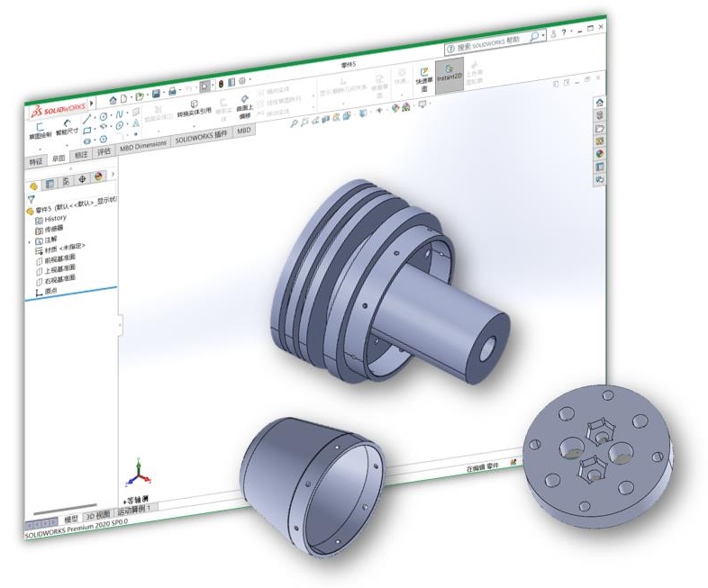Toggle Instant2D mode

pos(449,75)
